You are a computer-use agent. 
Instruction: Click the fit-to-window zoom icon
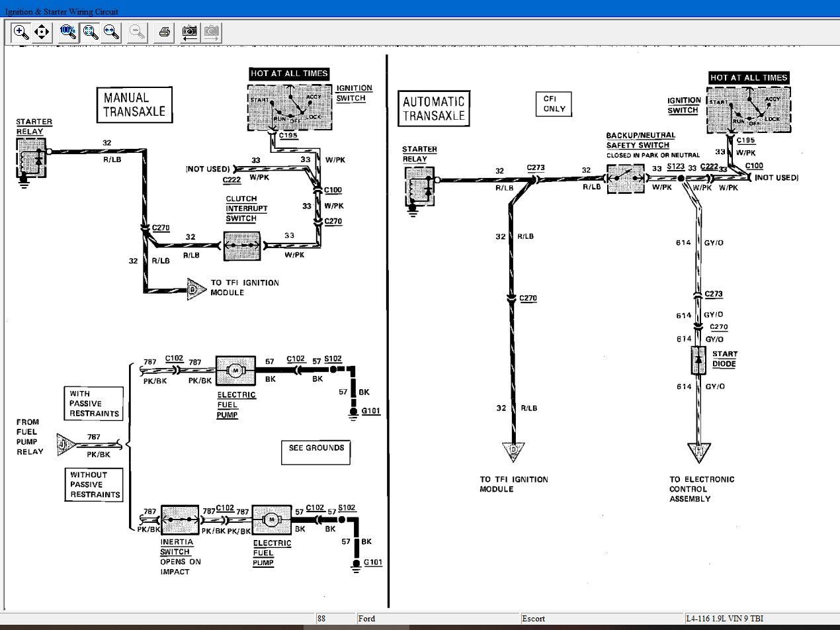tap(91, 32)
